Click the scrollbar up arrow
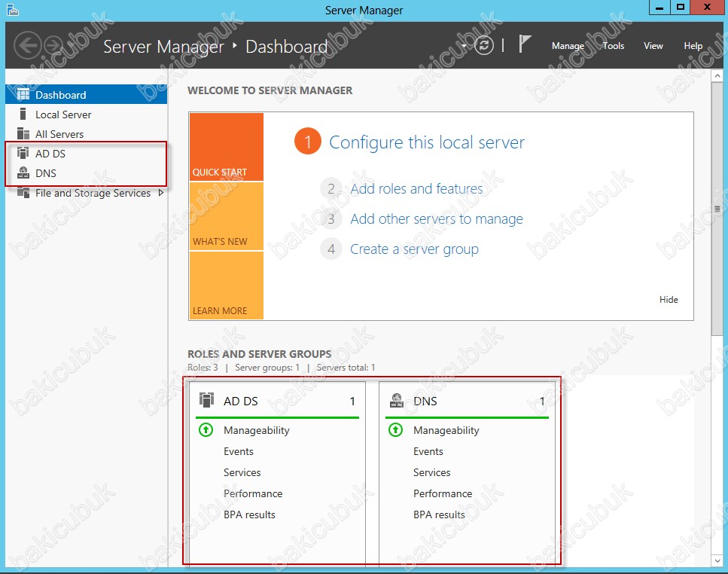Viewport: 728px width, 574px height. [717, 75]
